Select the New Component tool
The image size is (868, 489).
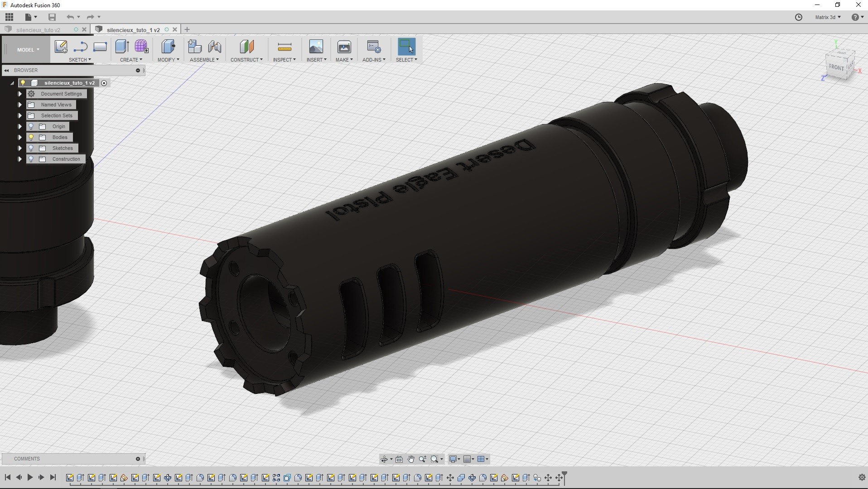[x=194, y=47]
